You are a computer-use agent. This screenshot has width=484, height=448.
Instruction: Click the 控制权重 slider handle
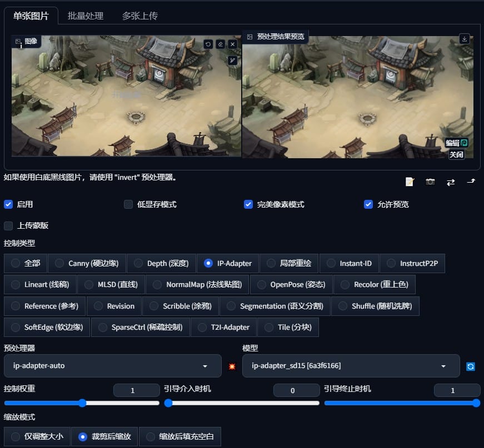pyautogui.click(x=82, y=403)
